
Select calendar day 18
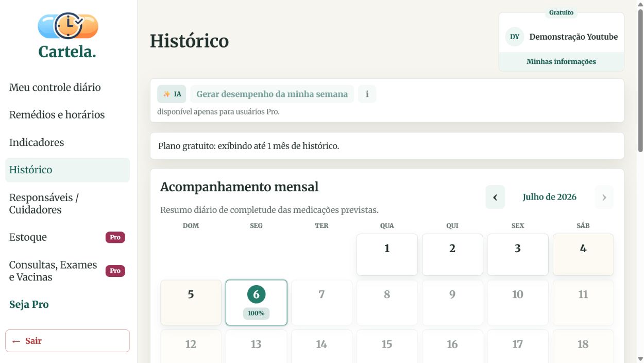pos(583,346)
